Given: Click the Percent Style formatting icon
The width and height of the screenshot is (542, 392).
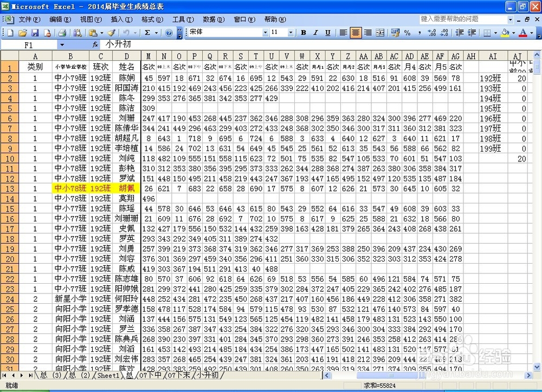Looking at the screenshot, I should tap(408, 32).
